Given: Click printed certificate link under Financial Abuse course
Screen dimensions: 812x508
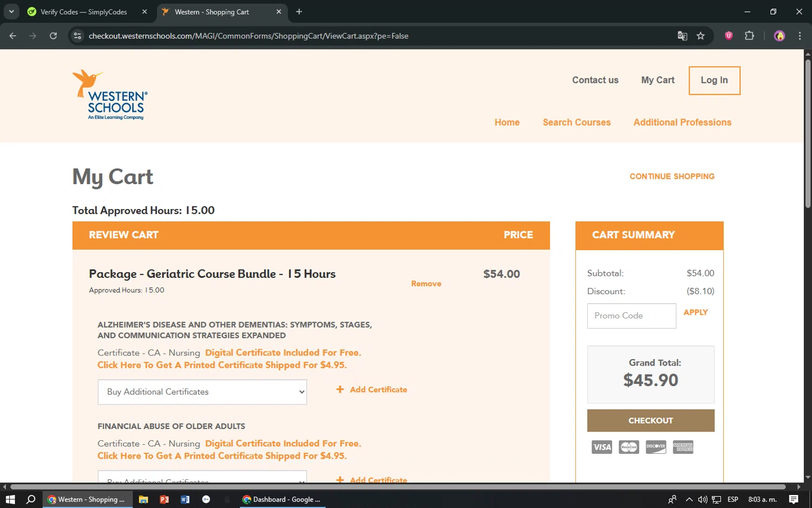Looking at the screenshot, I should 222,456.
